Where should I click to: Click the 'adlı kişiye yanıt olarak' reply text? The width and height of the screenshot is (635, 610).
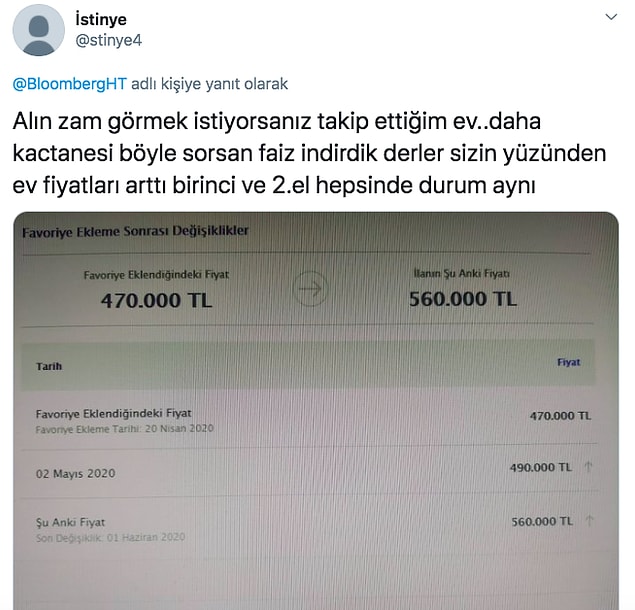pyautogui.click(x=209, y=84)
